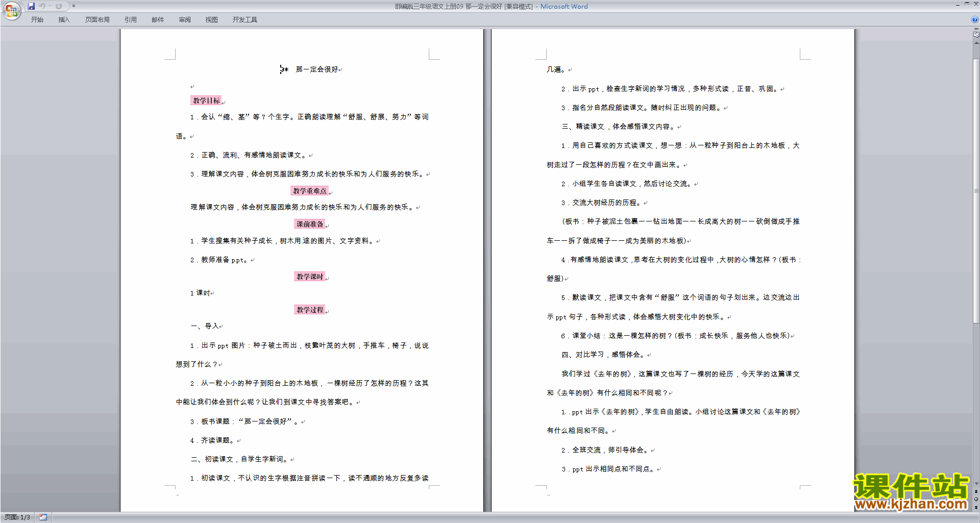Image resolution: width=980 pixels, height=523 pixels.
Task: Open the 插入 ribbon tab
Action: click(x=64, y=20)
